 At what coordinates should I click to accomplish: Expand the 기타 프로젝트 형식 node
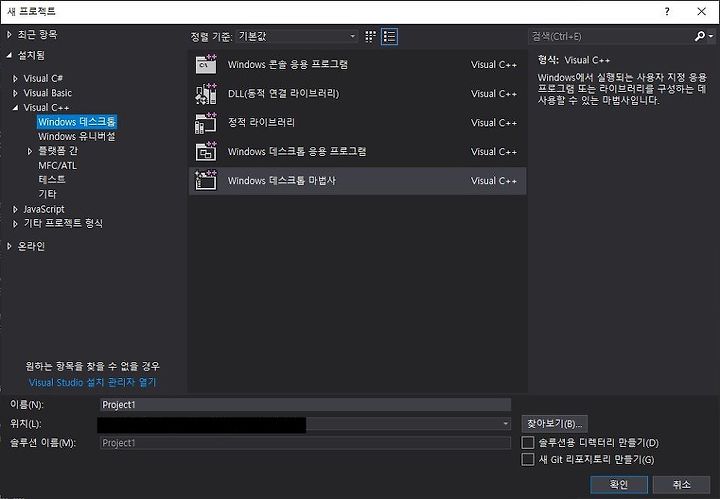pos(15,224)
